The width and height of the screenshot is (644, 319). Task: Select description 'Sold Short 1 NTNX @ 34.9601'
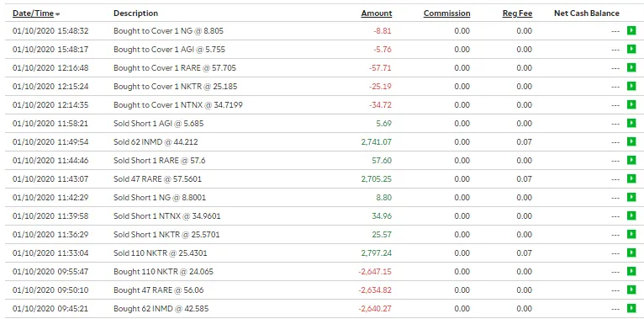click(x=166, y=215)
